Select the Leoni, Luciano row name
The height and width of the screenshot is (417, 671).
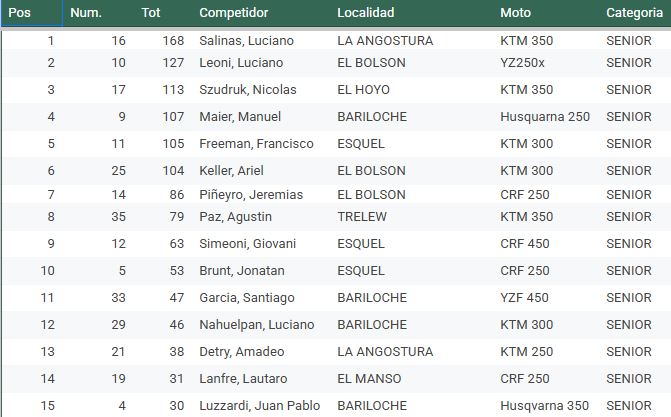(x=241, y=63)
